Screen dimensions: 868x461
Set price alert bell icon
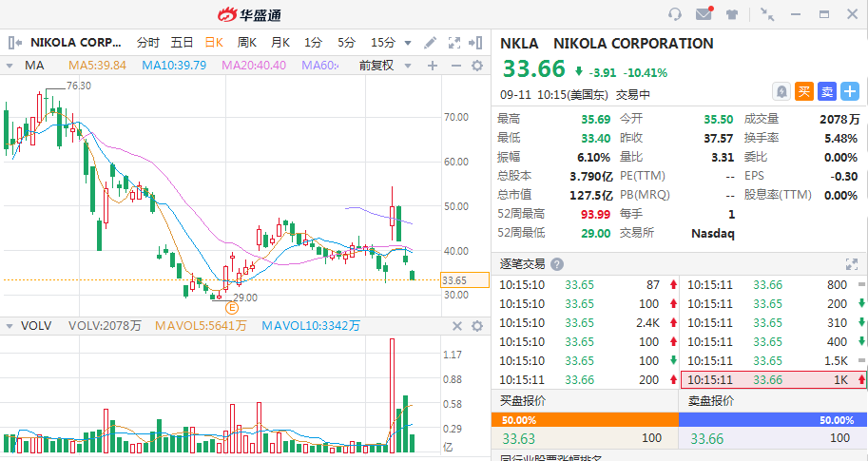pyautogui.click(x=781, y=91)
